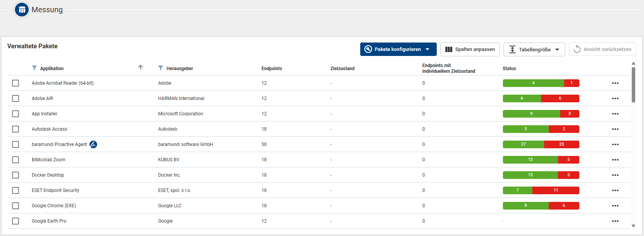644x236 pixels.
Task: Click the table scrollbar down arrow
Action: coord(633,226)
